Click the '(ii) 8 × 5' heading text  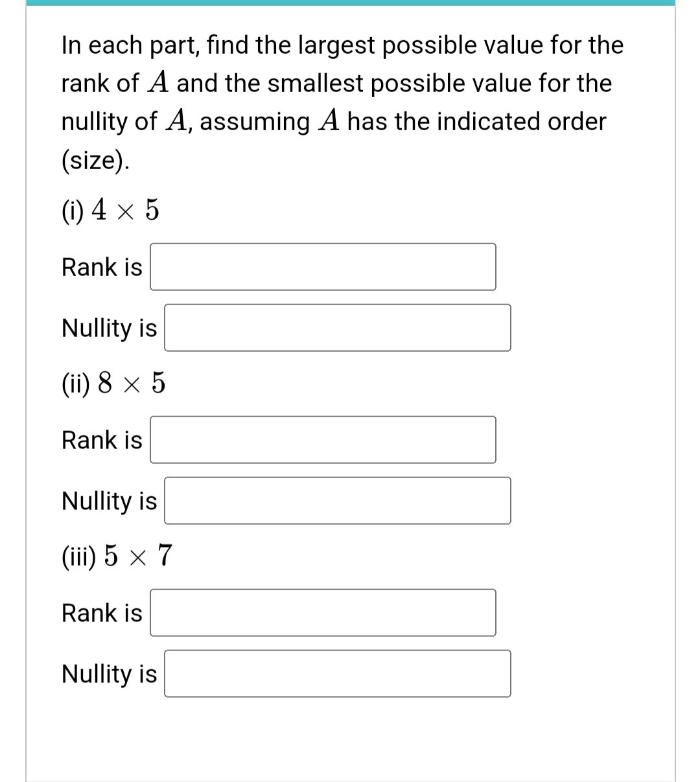112,383
